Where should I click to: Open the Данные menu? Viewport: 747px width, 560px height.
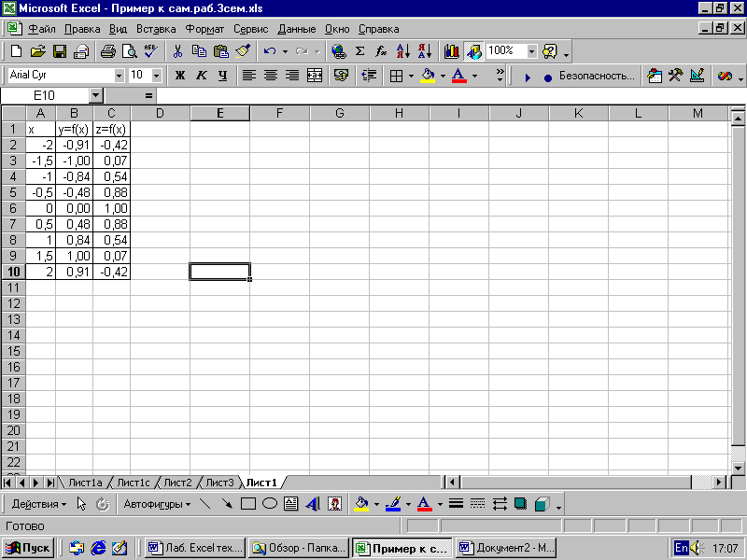click(x=296, y=29)
